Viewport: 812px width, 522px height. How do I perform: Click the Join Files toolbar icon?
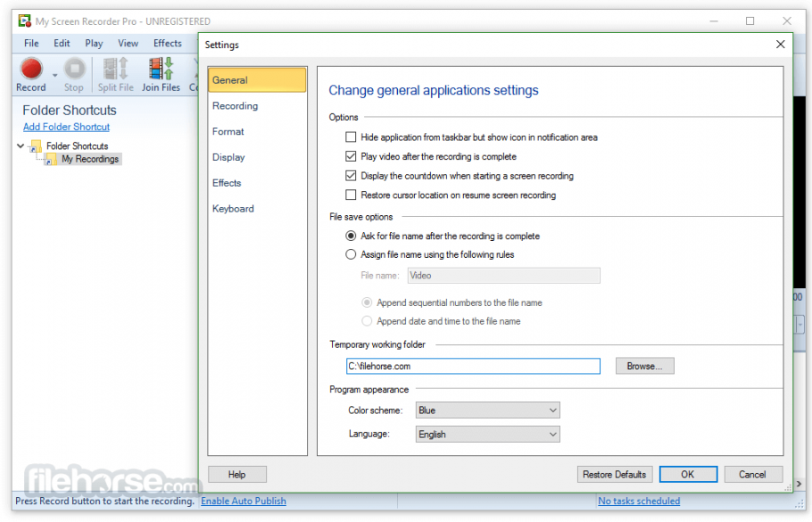[161, 68]
